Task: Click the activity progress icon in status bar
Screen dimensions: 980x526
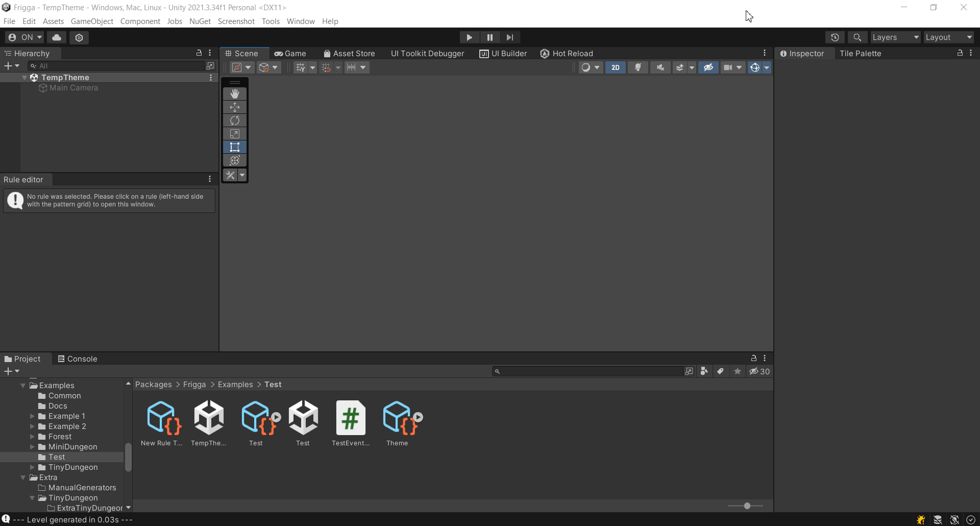Action: pyautogui.click(x=971, y=519)
